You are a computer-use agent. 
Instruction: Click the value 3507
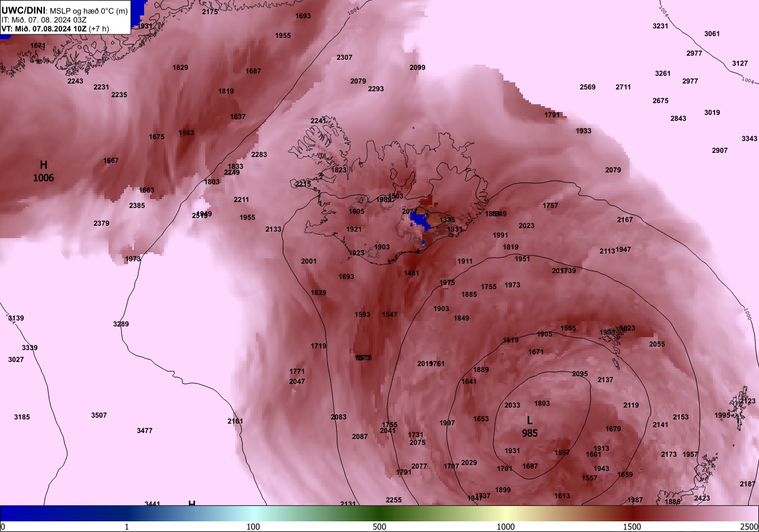click(99, 415)
